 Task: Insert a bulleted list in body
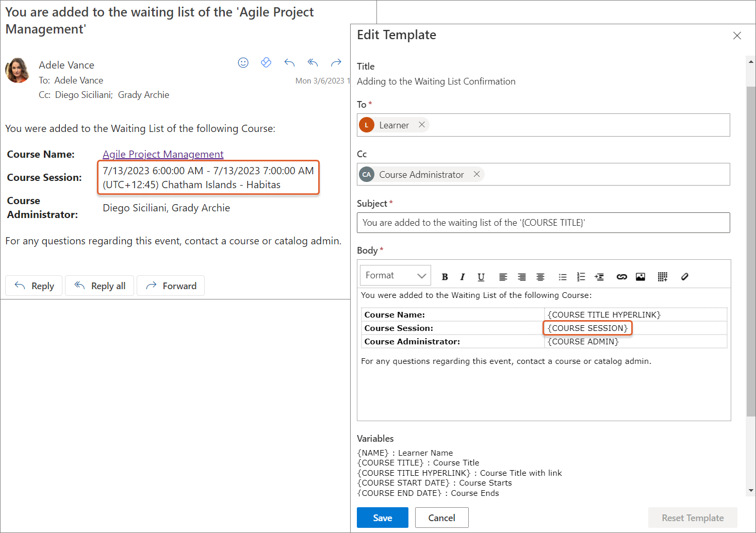563,277
